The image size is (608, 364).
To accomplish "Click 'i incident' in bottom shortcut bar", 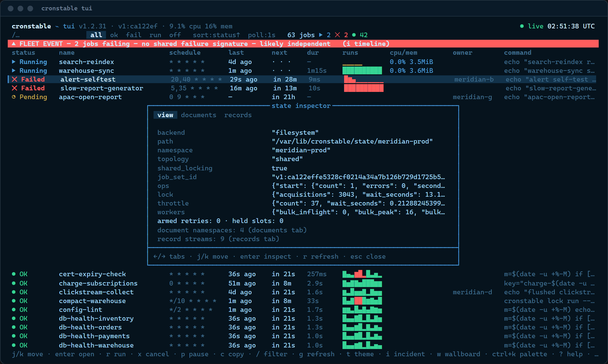I will coord(405,354).
